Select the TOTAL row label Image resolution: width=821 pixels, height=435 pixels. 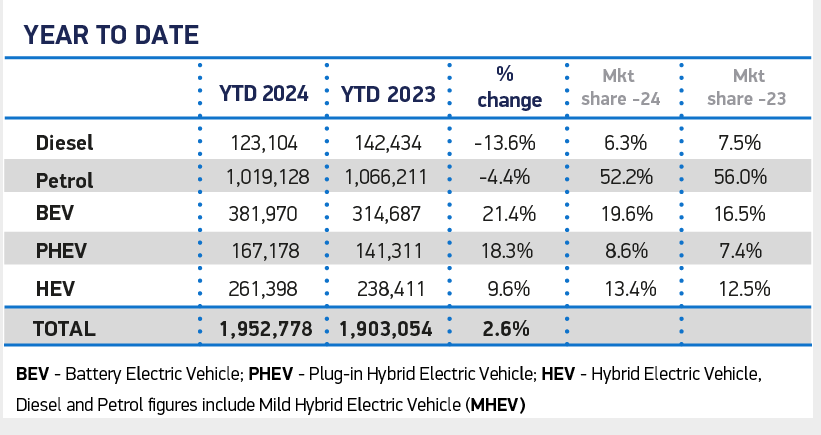pyautogui.click(x=64, y=329)
